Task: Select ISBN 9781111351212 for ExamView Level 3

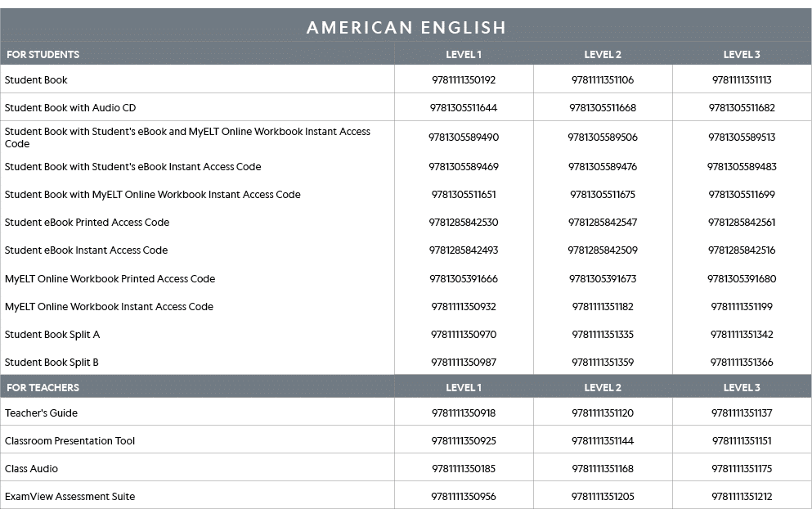Action: click(742, 497)
